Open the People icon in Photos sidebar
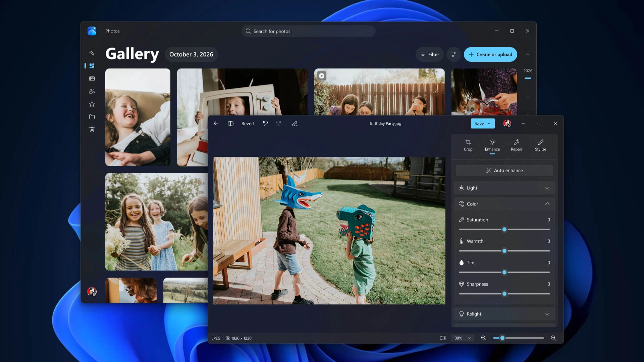This screenshot has height=362, width=644. [x=92, y=91]
